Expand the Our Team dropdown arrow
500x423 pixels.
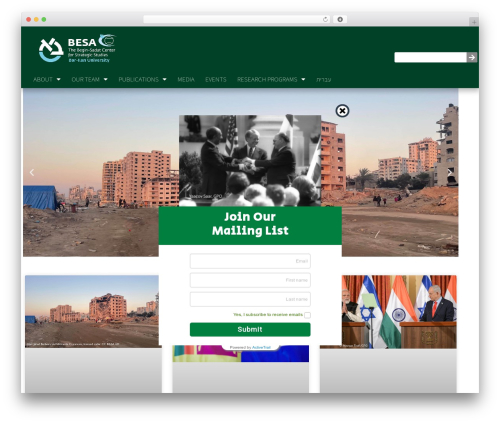pos(106,79)
